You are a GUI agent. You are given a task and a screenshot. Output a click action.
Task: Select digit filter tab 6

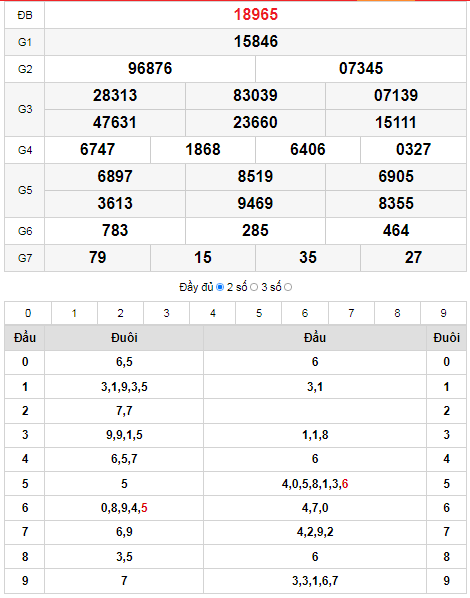[305, 313]
